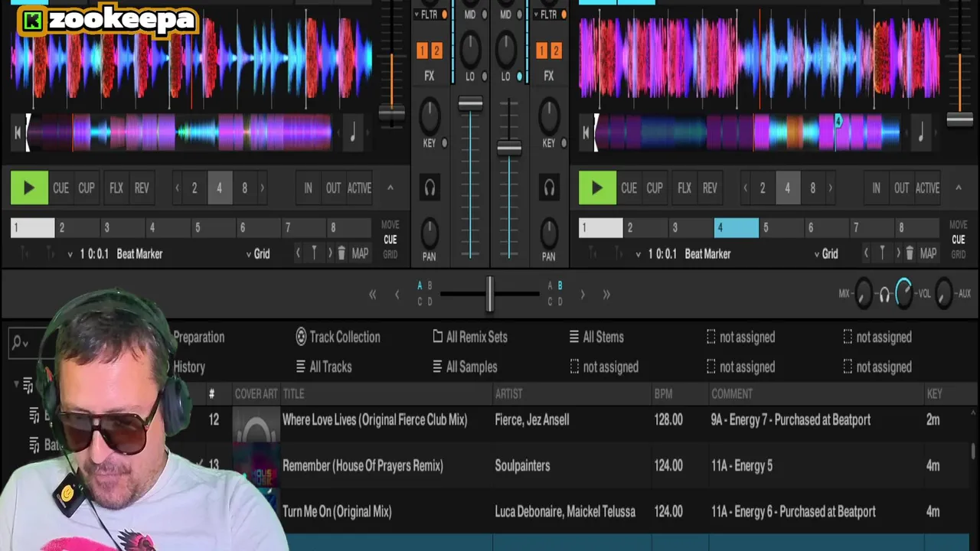
Task: Increase loop size on right deck
Action: (831, 188)
